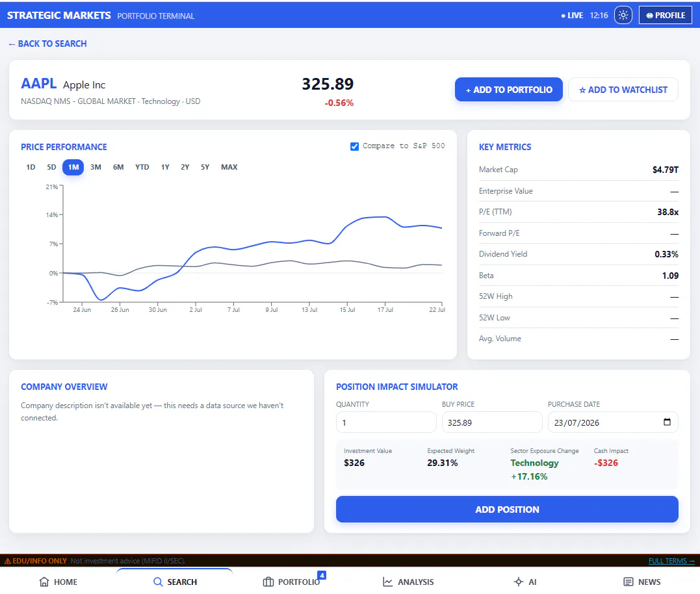The image size is (700, 594).
Task: Open the Profile menu button
Action: pos(665,15)
